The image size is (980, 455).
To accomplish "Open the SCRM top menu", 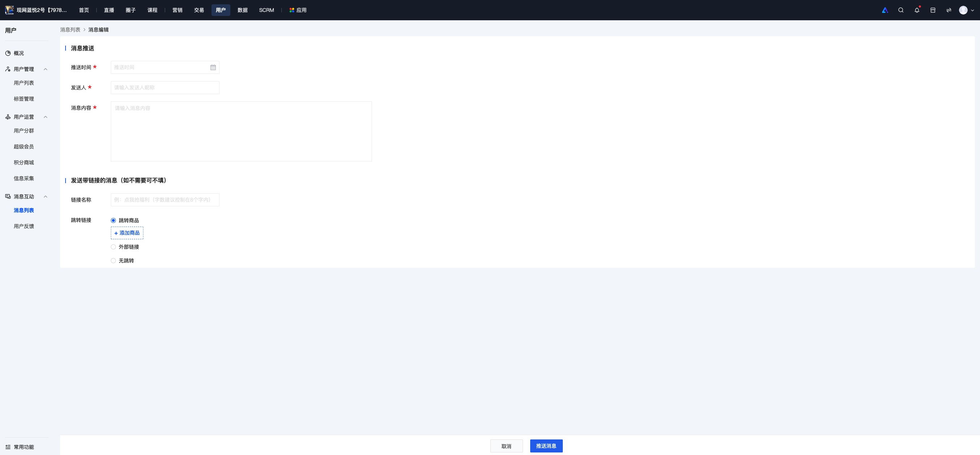I will click(x=267, y=10).
